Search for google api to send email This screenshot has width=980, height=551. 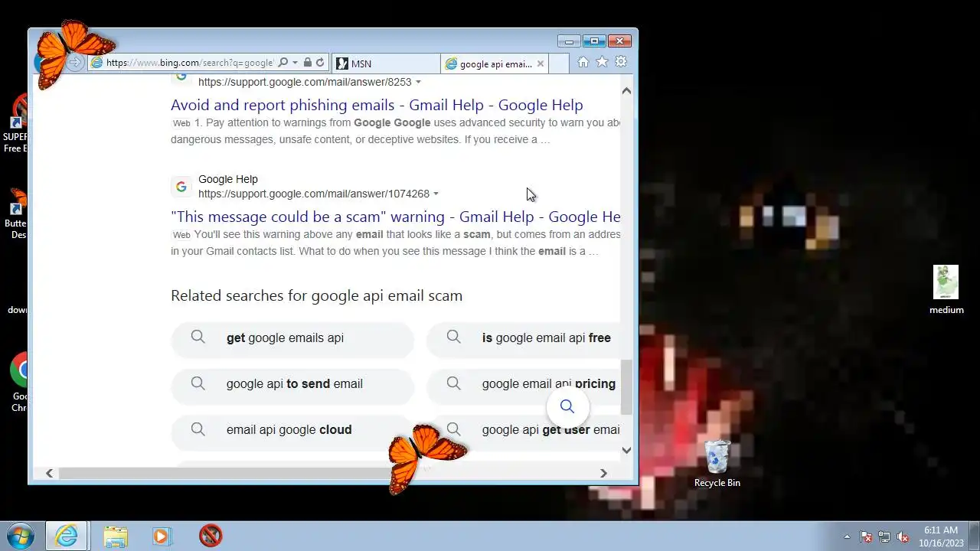pyautogui.click(x=292, y=384)
